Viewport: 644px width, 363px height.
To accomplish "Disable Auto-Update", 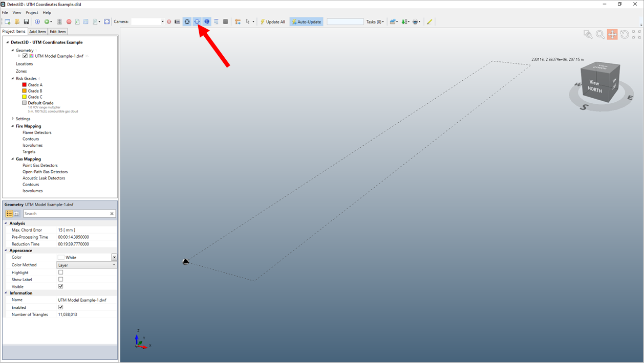I will [306, 21].
